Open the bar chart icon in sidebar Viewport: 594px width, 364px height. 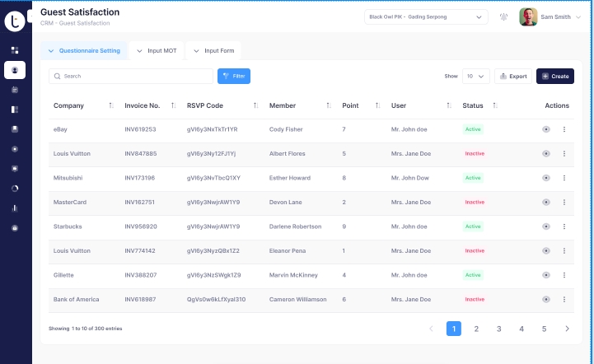[15, 208]
